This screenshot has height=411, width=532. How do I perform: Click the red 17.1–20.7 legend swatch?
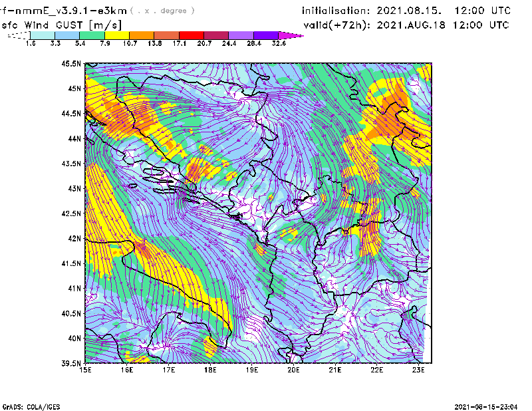(192, 35)
